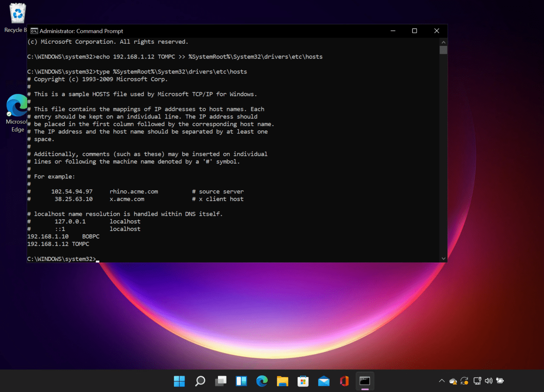Open Task View
The width and height of the screenshot is (544, 392).
(x=221, y=381)
